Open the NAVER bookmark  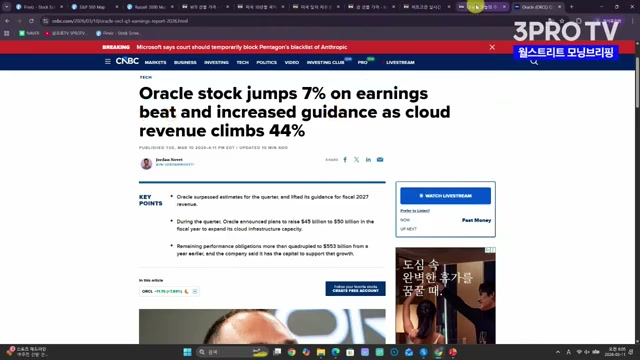pos(29,33)
